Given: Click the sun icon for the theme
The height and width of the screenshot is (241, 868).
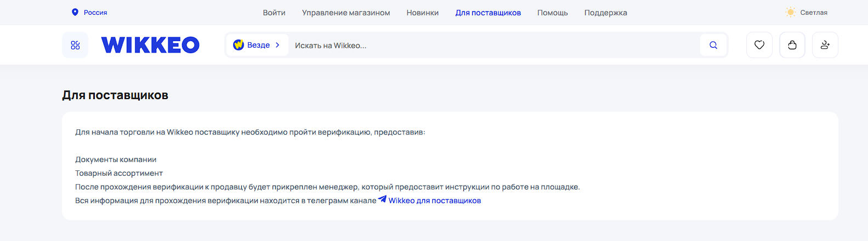Looking at the screenshot, I should click(791, 12).
